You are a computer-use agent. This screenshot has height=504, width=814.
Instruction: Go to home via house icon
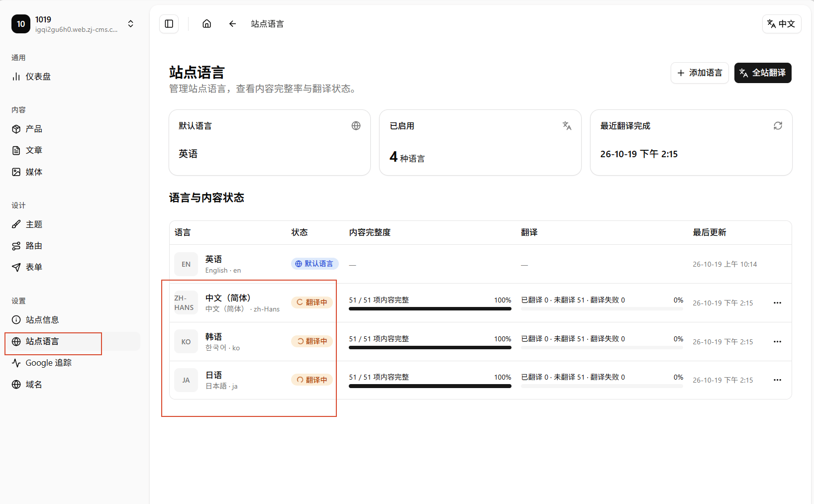207,24
